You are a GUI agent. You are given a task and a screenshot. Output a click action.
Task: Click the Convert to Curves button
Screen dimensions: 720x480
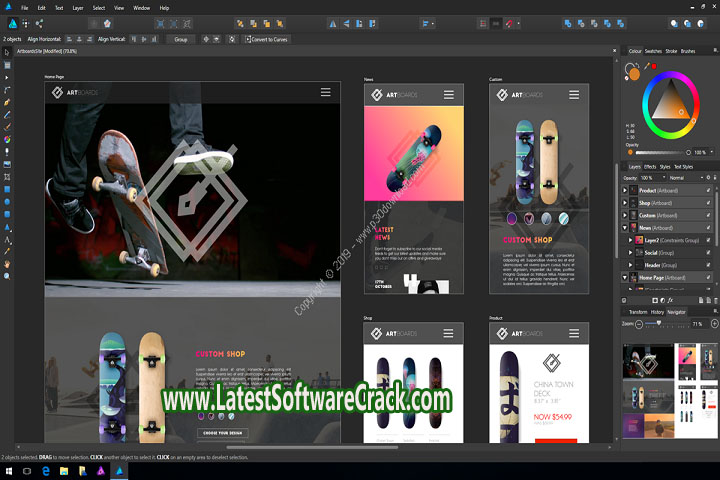(266, 39)
